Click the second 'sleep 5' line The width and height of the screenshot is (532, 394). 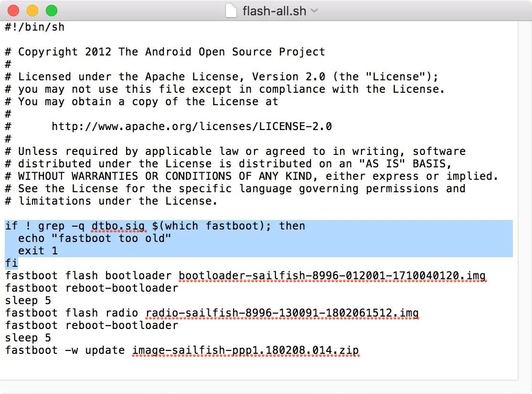click(28, 338)
